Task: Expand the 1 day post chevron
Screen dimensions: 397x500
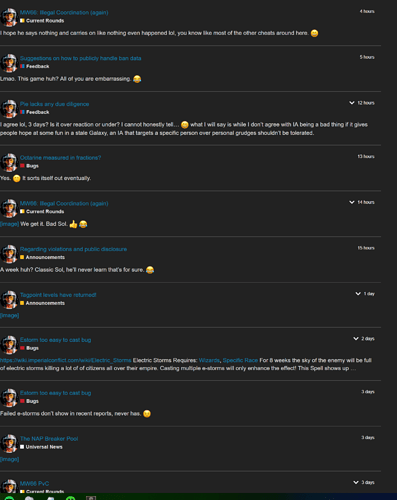Action: (358, 294)
